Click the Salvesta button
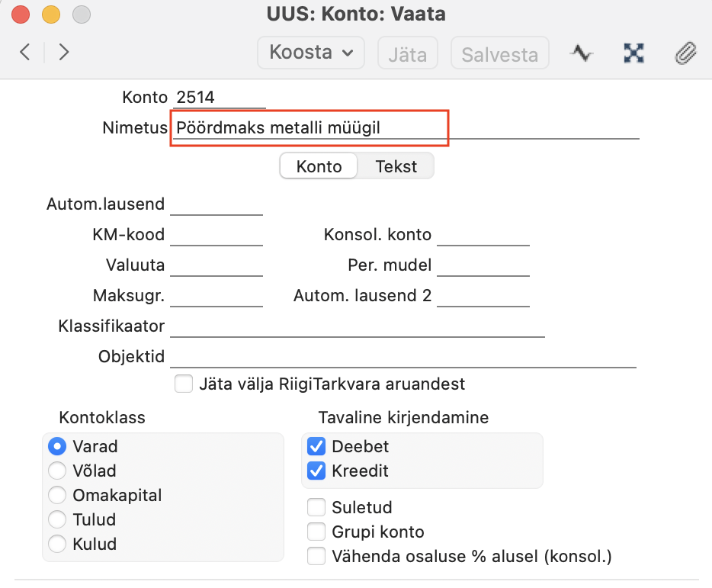The width and height of the screenshot is (712, 588). (500, 53)
